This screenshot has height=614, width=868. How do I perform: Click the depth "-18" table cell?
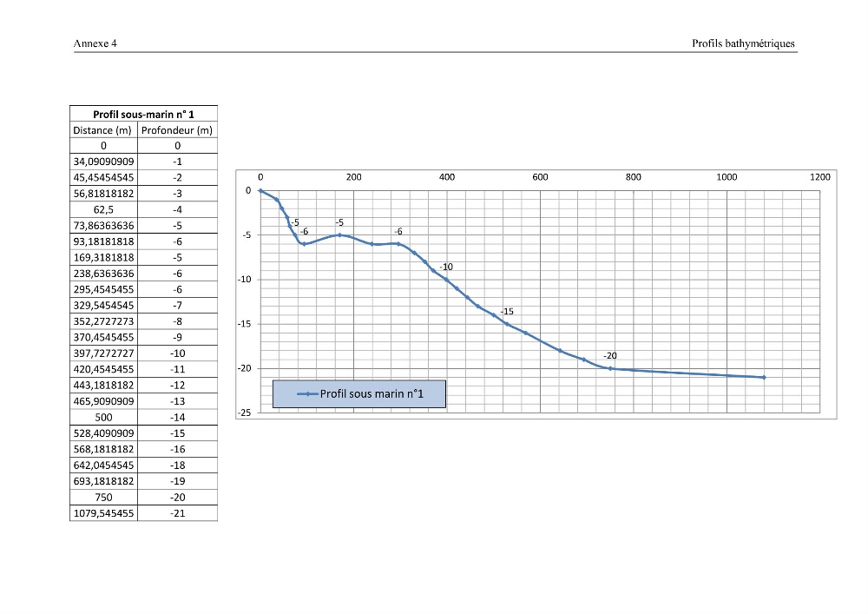tap(177, 465)
